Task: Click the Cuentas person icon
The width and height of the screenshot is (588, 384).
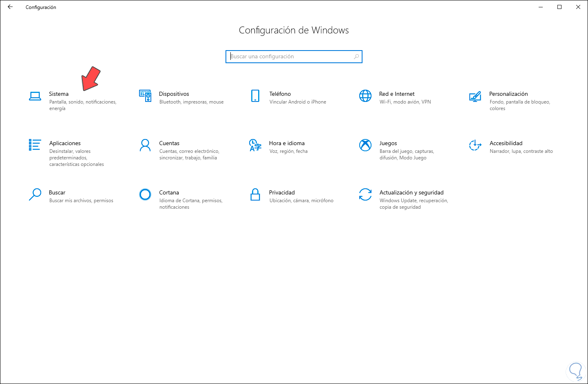Action: click(x=145, y=145)
